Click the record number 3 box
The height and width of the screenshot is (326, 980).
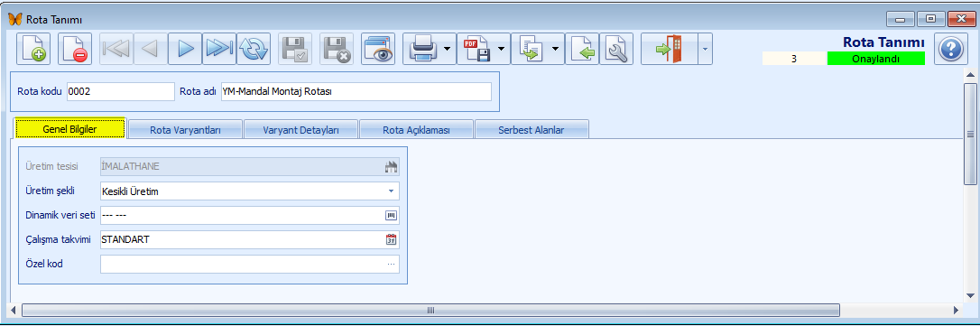pyautogui.click(x=794, y=59)
